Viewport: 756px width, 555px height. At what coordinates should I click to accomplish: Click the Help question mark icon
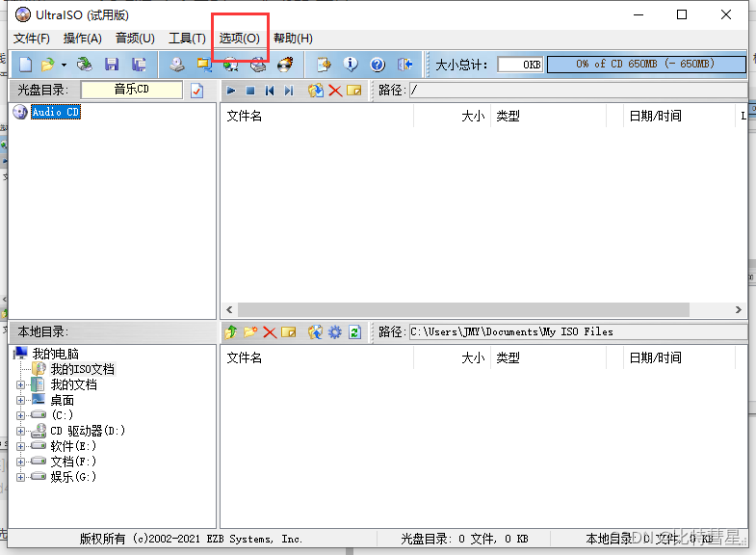pyautogui.click(x=378, y=65)
